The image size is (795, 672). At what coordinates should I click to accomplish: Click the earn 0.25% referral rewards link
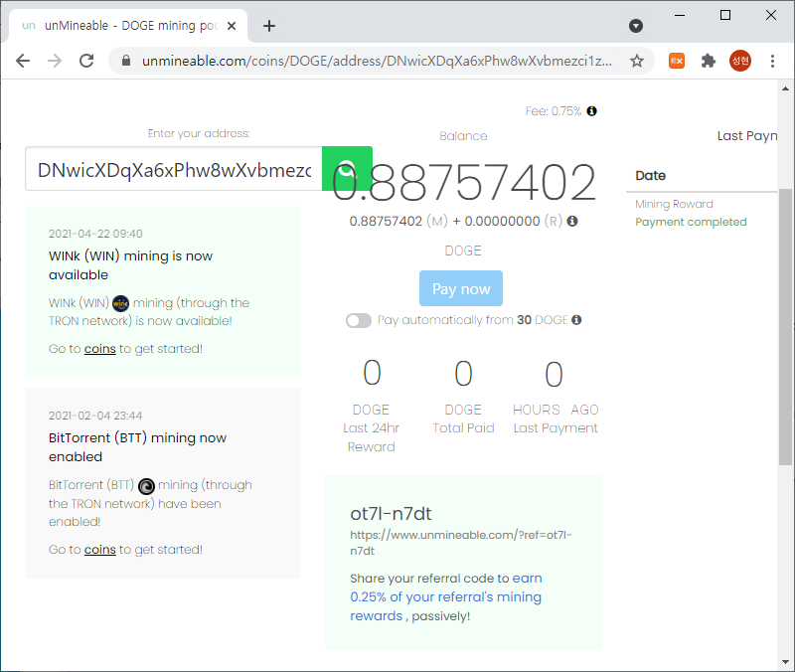[x=445, y=596]
